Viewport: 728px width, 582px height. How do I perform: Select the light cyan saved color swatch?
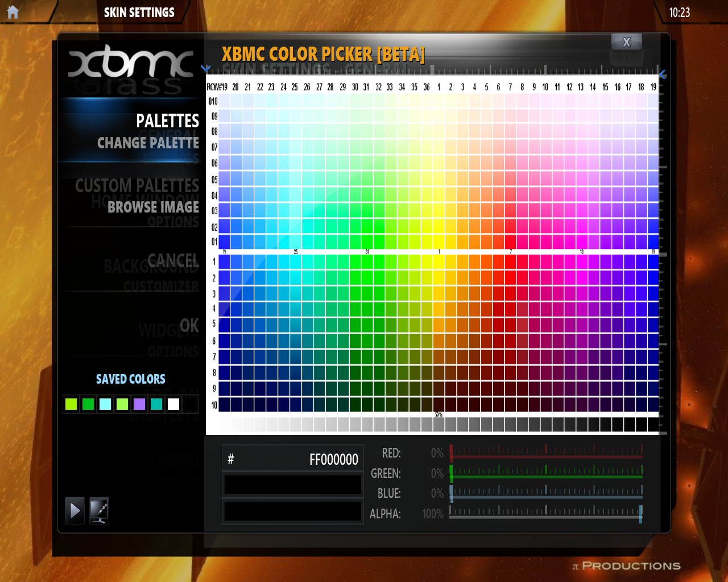[105, 404]
